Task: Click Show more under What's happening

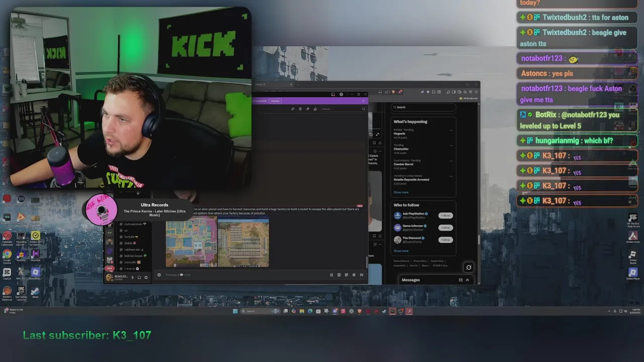Action: 401,192
